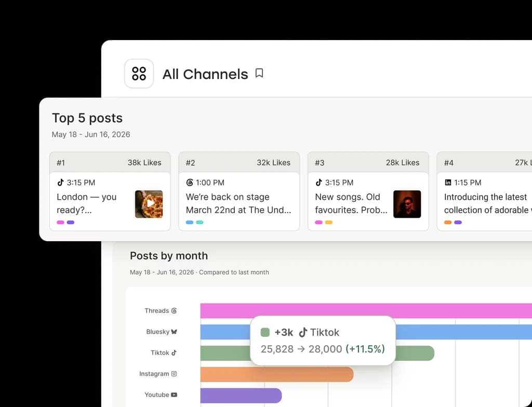
Task: Open the man in sunglasses thumbnail
Action: [x=407, y=204]
